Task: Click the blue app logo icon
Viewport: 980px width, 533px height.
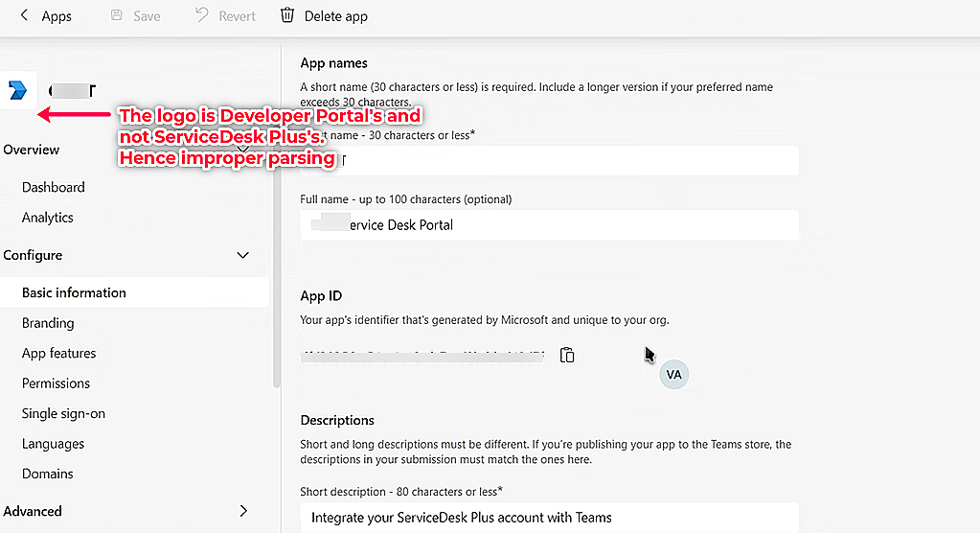Action: pos(18,90)
